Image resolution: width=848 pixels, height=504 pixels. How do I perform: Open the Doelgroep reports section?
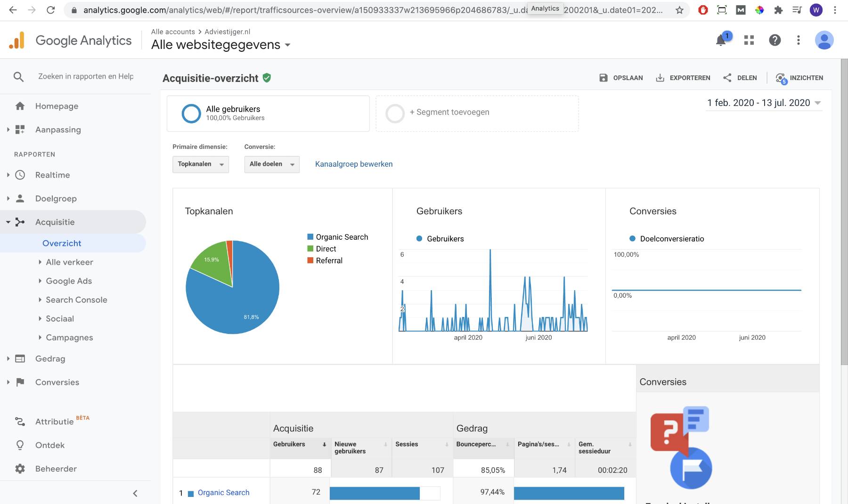(56, 198)
